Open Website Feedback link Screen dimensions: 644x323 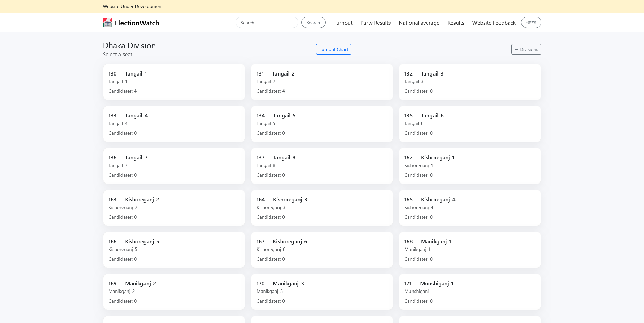(494, 23)
